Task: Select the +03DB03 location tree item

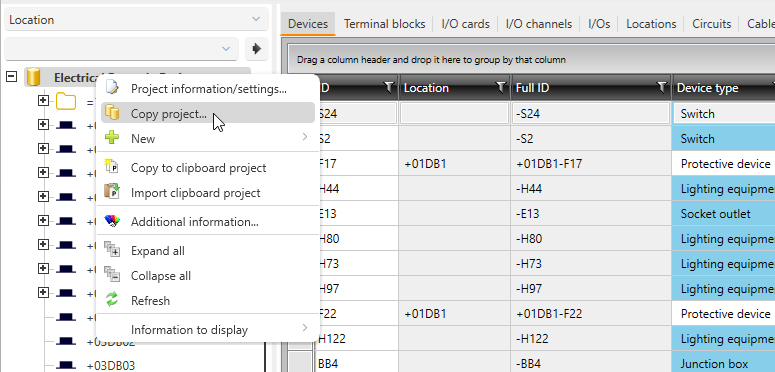Action: (111, 366)
